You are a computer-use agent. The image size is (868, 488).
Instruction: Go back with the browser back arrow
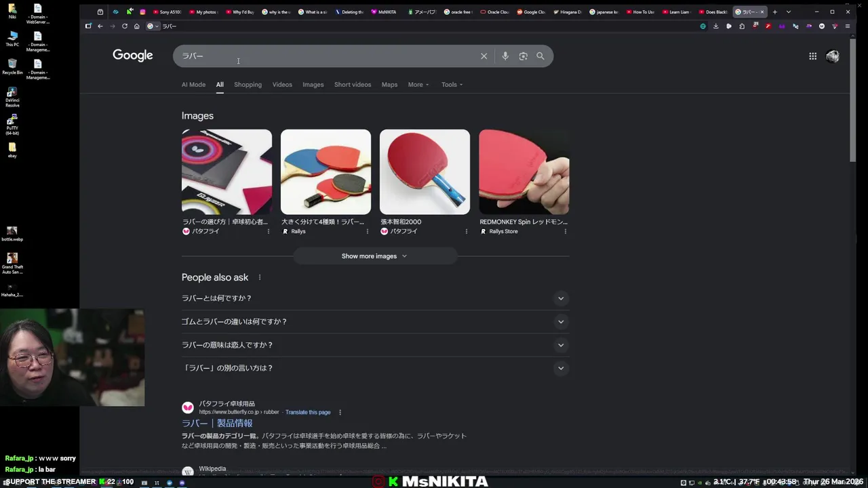click(100, 26)
